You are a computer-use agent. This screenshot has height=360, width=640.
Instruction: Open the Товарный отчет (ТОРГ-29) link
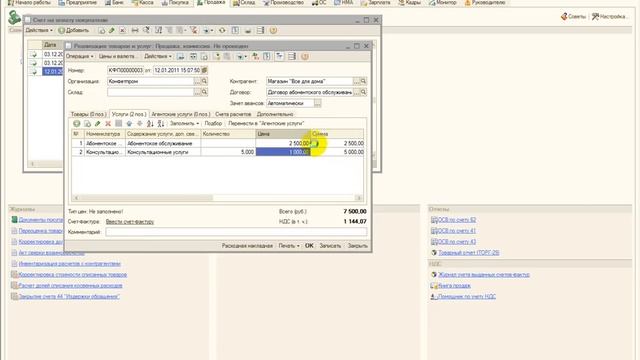click(x=469, y=253)
